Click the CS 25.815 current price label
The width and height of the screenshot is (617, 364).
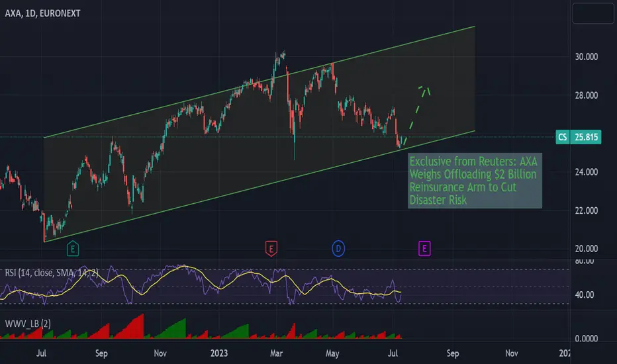579,137
